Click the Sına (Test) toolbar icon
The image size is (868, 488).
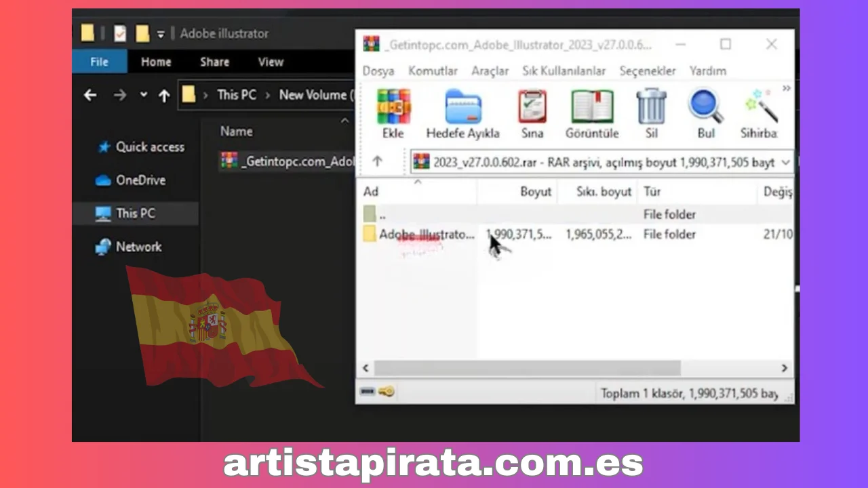[532, 114]
